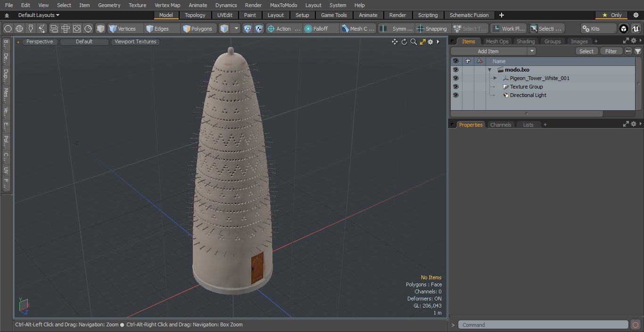Viewport: 644px width, 332px height.
Task: Switch to the UVEdit layout tab
Action: coord(225,15)
